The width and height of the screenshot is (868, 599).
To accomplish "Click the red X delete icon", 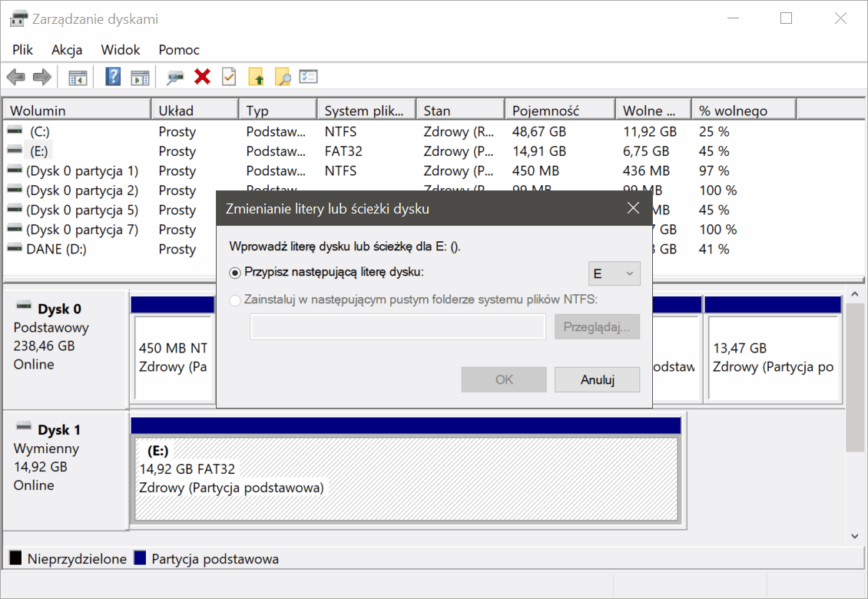I will click(203, 76).
